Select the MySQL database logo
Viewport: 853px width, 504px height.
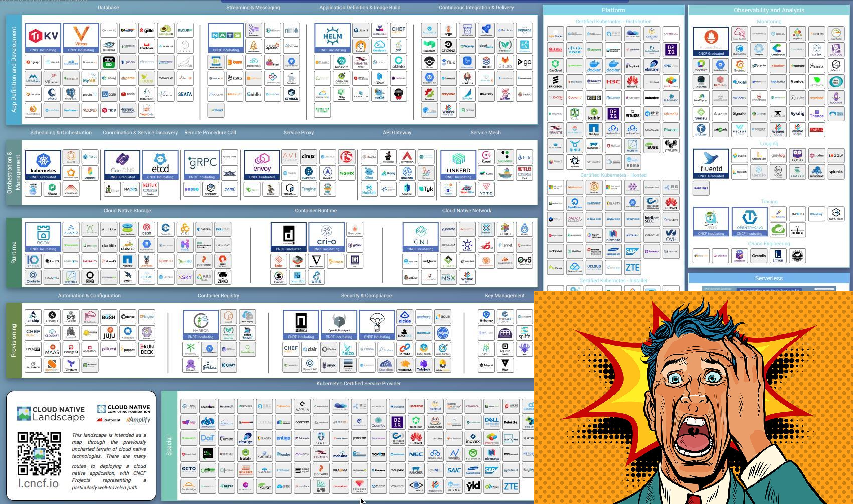point(90,78)
